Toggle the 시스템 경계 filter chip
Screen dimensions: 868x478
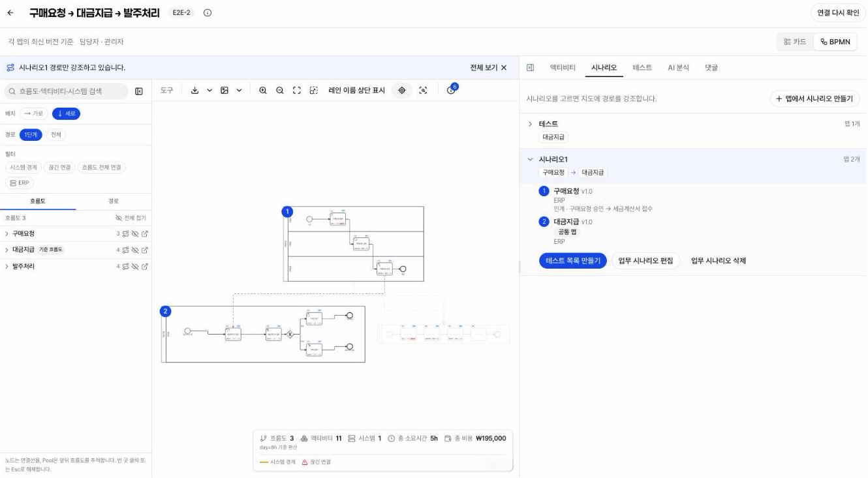pyautogui.click(x=23, y=168)
